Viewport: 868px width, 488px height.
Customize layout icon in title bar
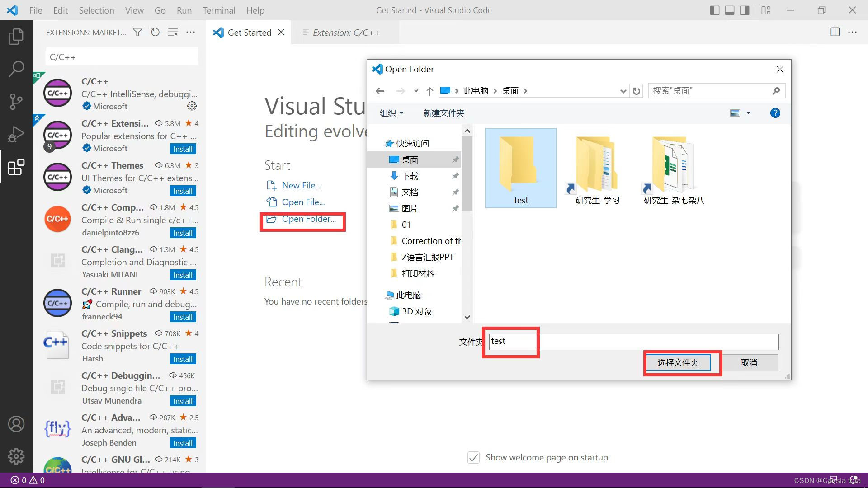(x=766, y=10)
